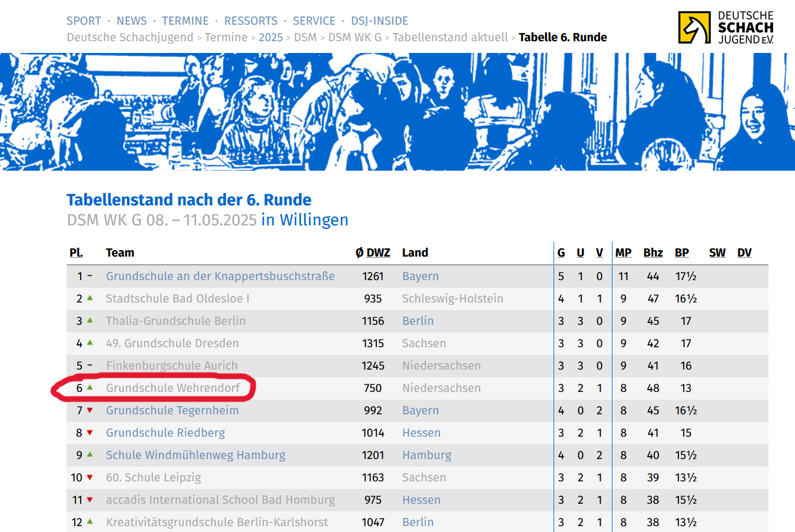Click the Ø DWZ column header

tap(373, 252)
